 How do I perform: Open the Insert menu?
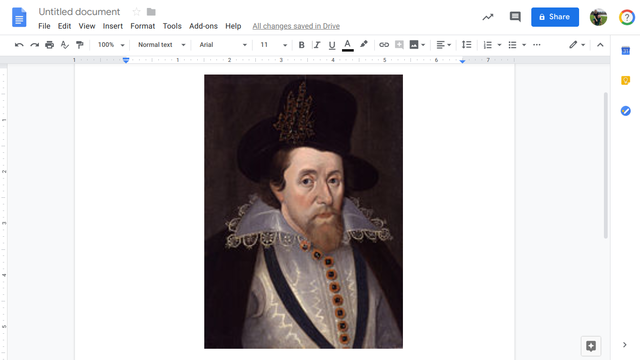(113, 26)
